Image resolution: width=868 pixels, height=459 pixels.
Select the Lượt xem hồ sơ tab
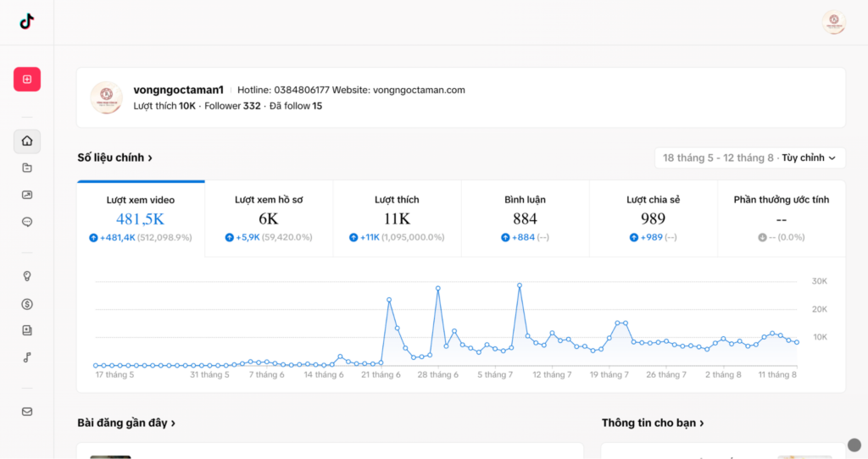pos(269,218)
